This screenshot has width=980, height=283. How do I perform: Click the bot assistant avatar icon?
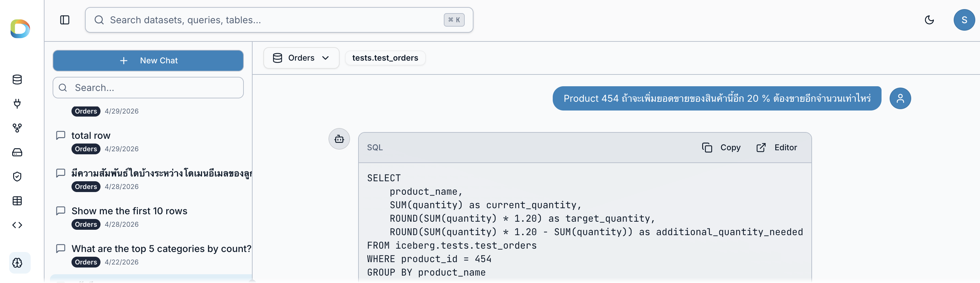tap(339, 139)
